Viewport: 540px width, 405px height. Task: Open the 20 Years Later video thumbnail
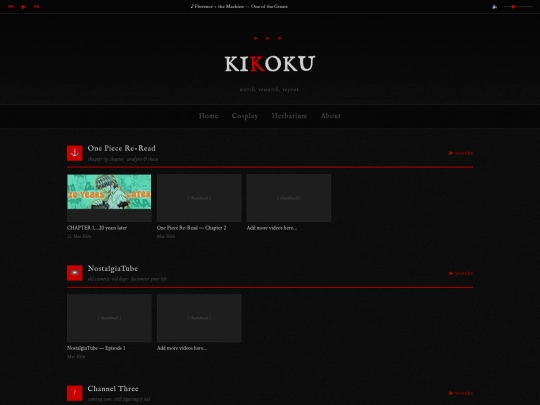[109, 198]
